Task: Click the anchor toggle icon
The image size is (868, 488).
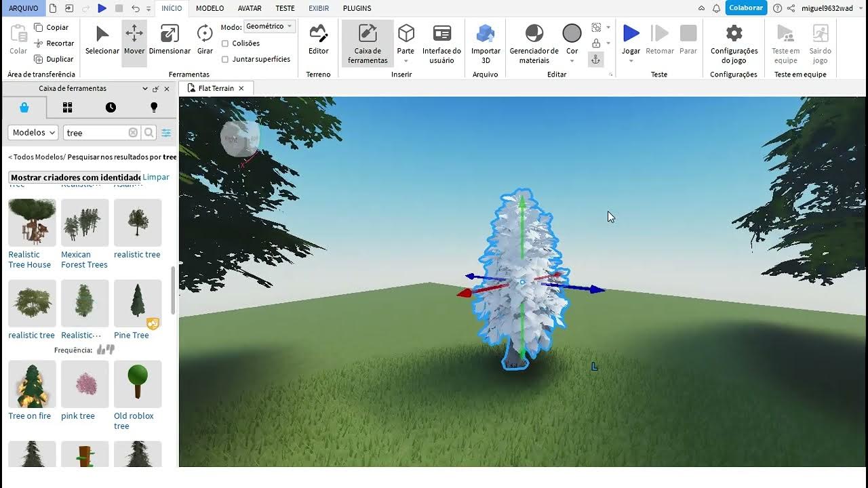Action: pyautogui.click(x=595, y=60)
